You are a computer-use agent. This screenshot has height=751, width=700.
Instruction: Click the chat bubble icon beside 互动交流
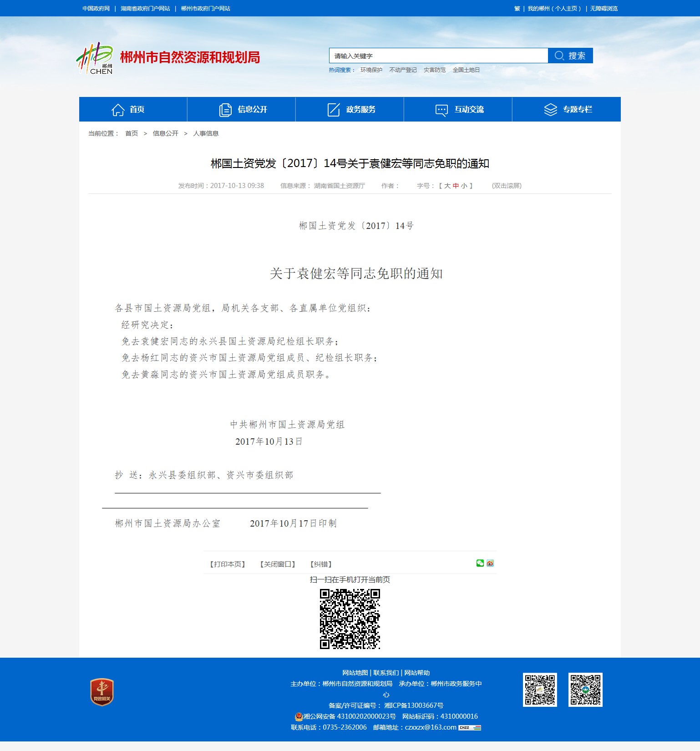click(x=441, y=110)
